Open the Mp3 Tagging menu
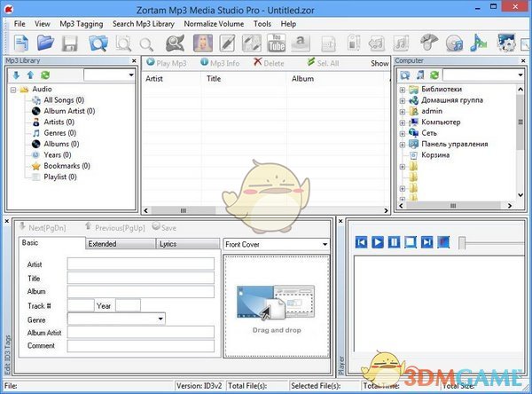Viewport: 532px width, 394px height. [x=81, y=24]
